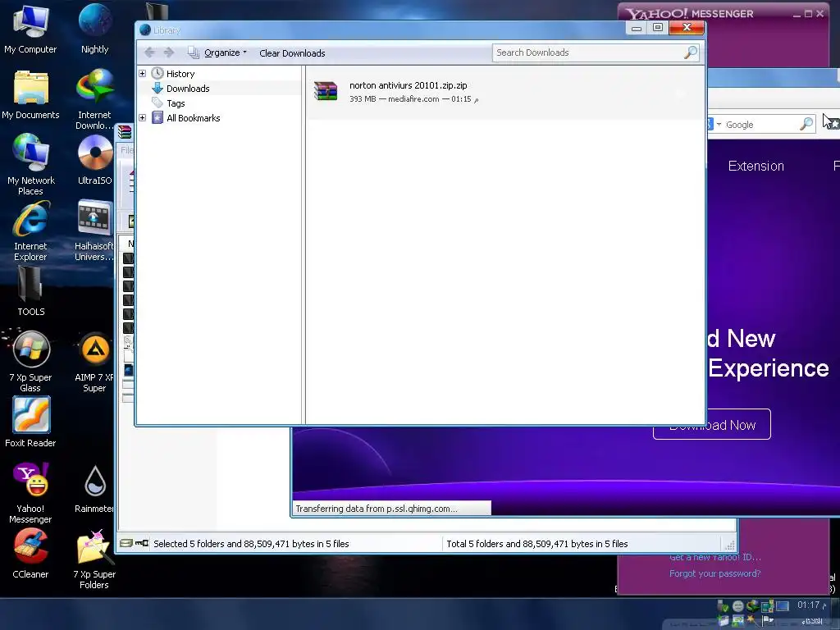Select Tags in the Library sidebar
Image resolution: width=840 pixels, height=630 pixels.
point(176,103)
